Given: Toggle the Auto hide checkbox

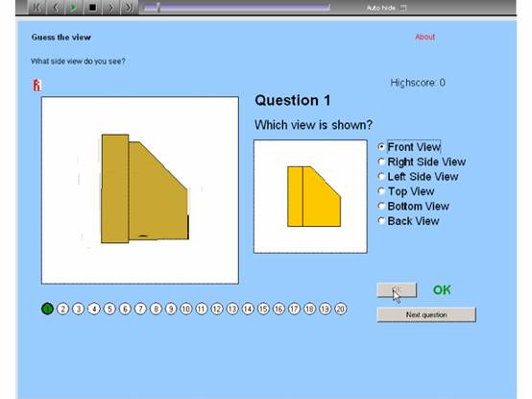Looking at the screenshot, I should tap(403, 8).
